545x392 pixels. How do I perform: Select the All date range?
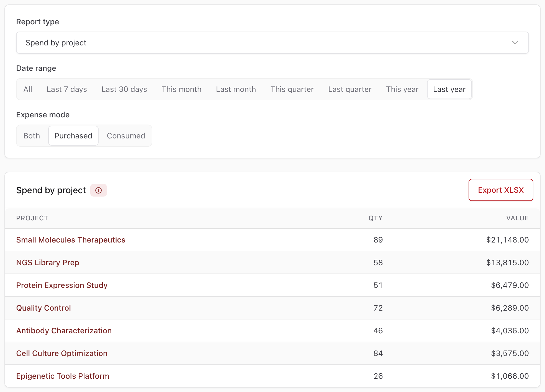point(28,89)
